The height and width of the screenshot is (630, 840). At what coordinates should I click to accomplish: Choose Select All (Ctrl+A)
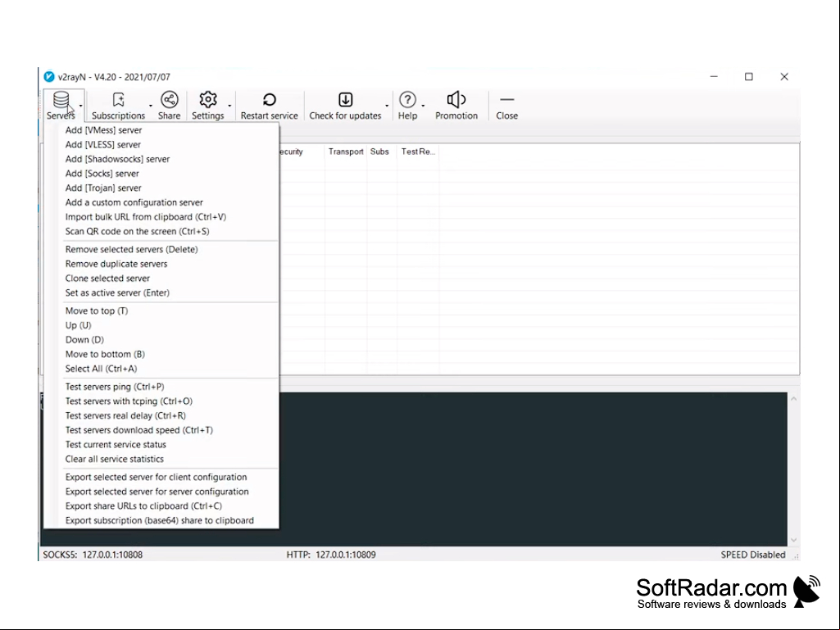click(161, 369)
